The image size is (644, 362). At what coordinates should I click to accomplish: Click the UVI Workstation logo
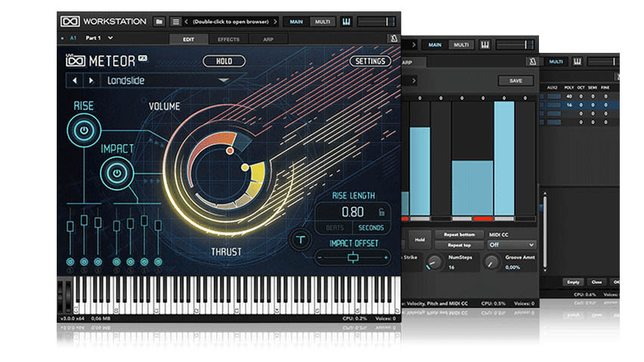point(70,21)
